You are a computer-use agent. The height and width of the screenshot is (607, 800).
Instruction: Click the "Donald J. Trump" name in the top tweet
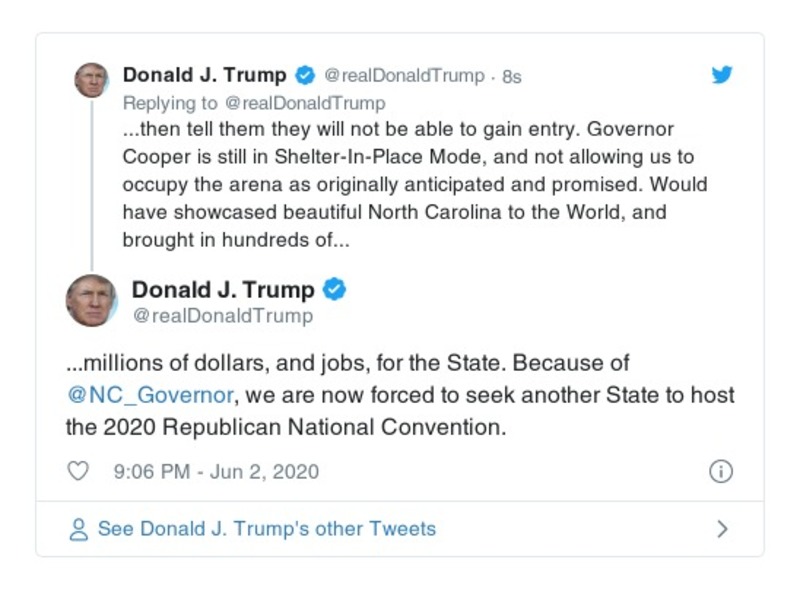coord(204,76)
